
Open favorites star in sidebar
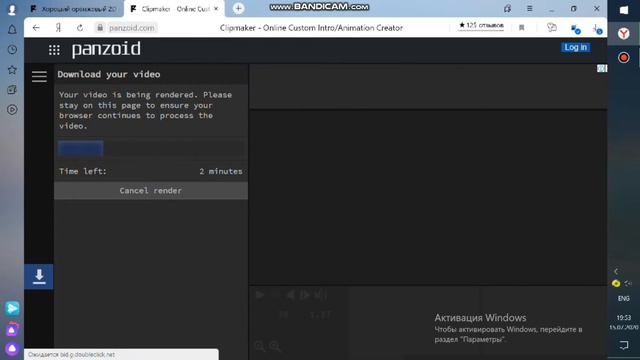click(12, 70)
